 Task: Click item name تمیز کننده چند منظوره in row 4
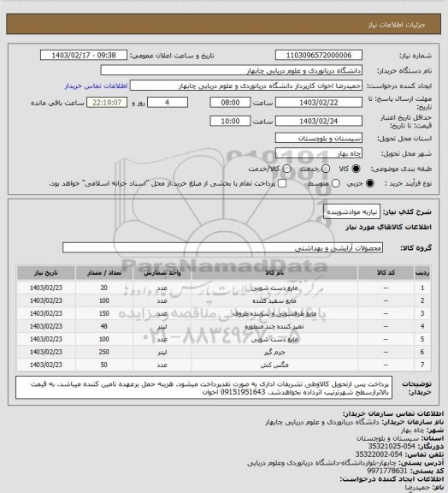274,326
